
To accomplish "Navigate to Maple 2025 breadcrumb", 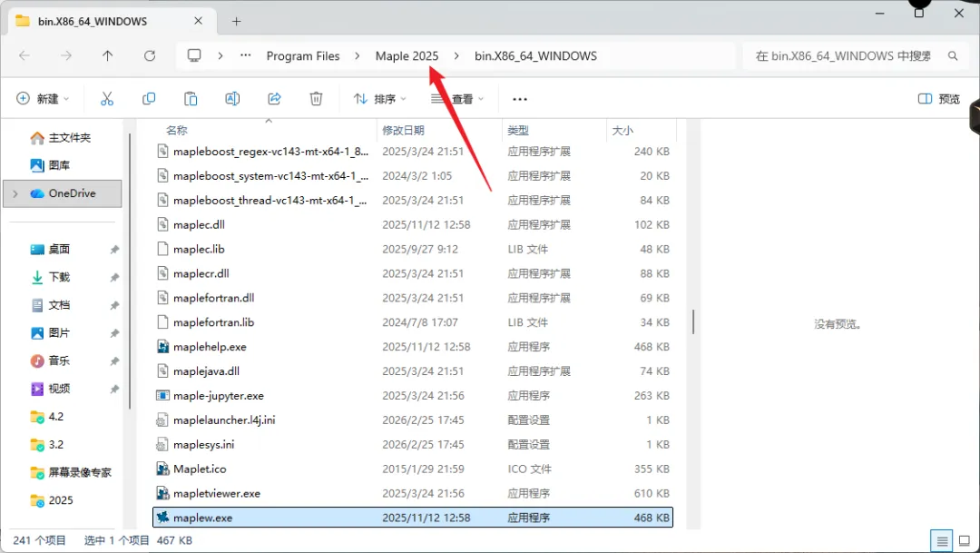I will (407, 55).
